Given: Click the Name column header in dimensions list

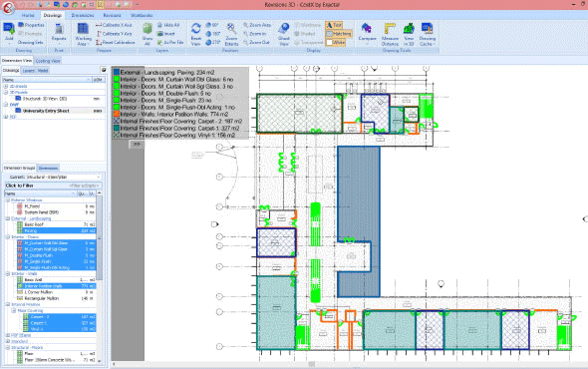Looking at the screenshot, I should [40, 193].
